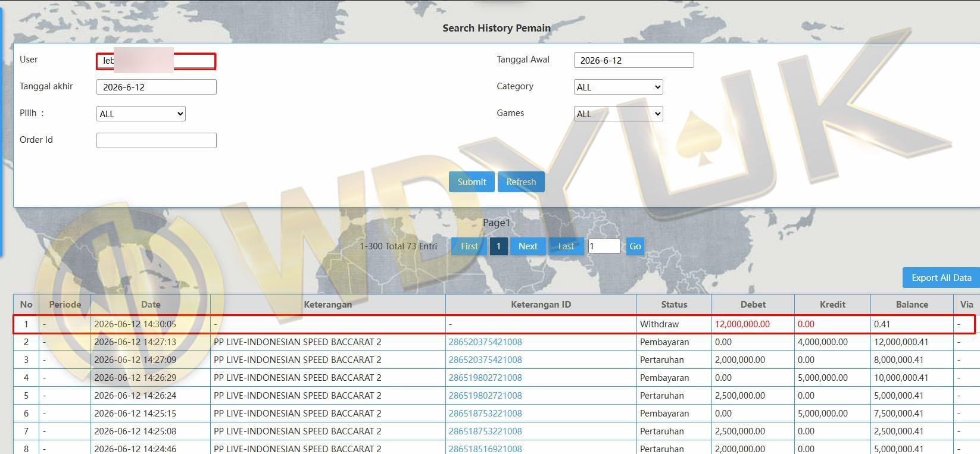Edit the Tanggal Awal date field

tap(634, 60)
